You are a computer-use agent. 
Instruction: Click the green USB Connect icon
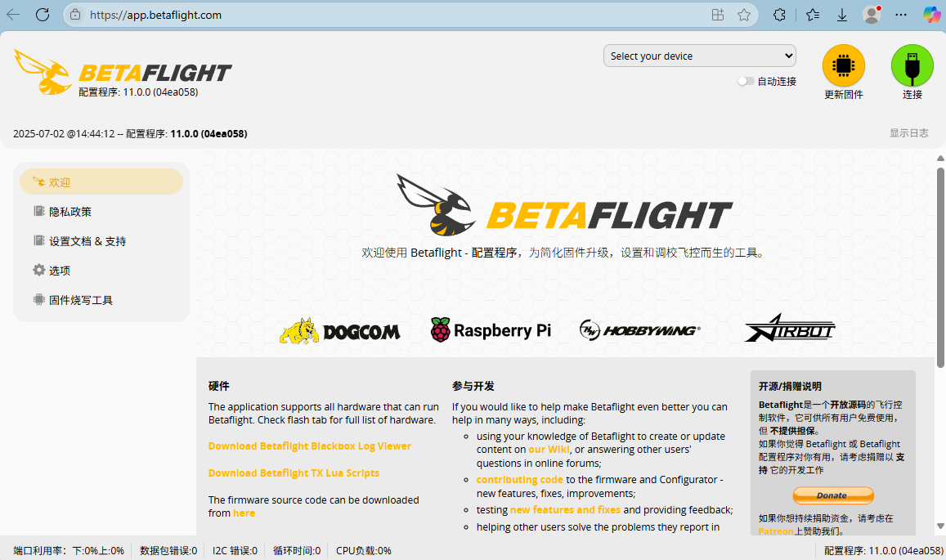pyautogui.click(x=912, y=65)
